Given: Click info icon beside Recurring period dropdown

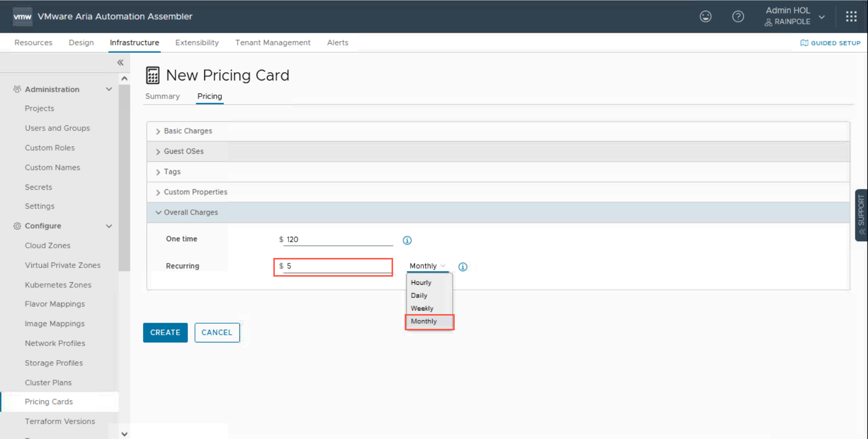Looking at the screenshot, I should [x=463, y=267].
